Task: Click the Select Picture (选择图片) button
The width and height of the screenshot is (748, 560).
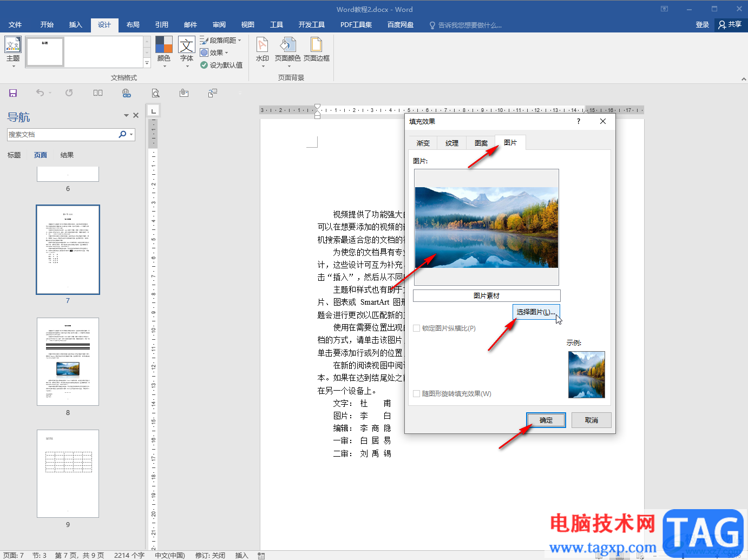Action: pos(536,312)
